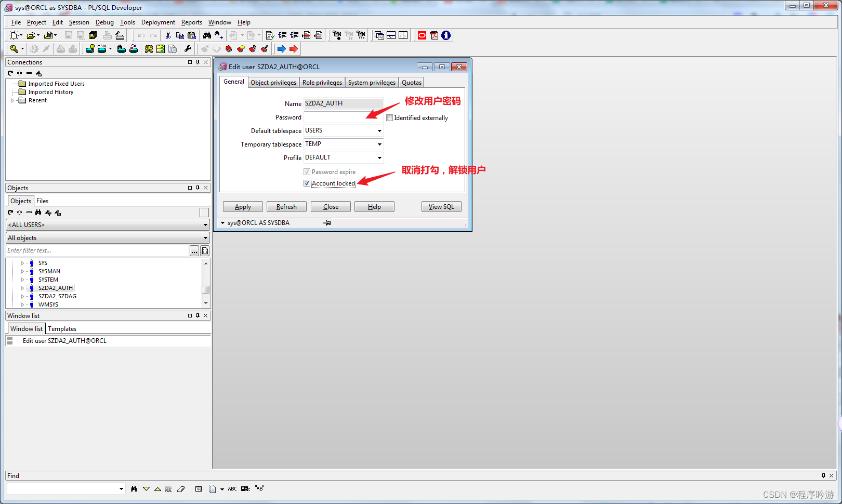Expand the SYSTEM user node

coord(22,280)
